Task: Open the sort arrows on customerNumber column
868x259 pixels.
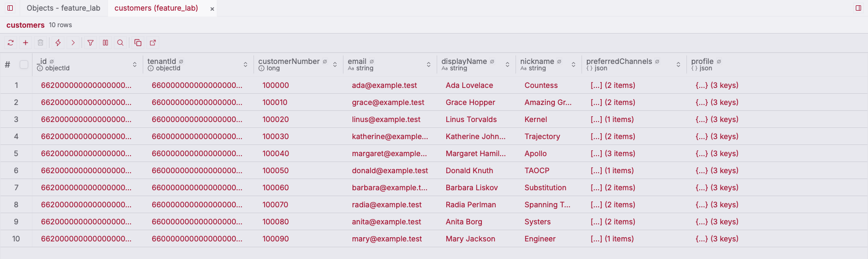Action: (335, 64)
